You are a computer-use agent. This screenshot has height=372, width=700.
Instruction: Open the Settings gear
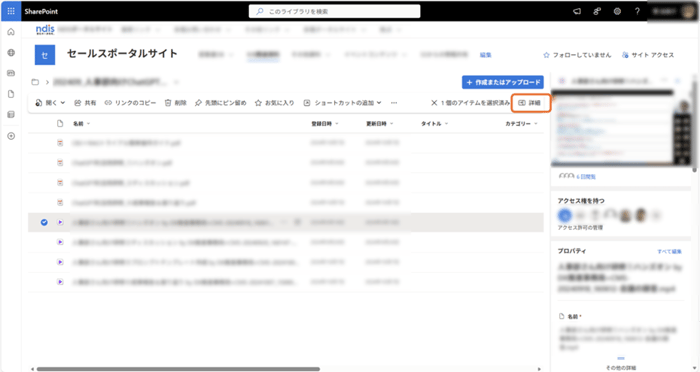617,12
